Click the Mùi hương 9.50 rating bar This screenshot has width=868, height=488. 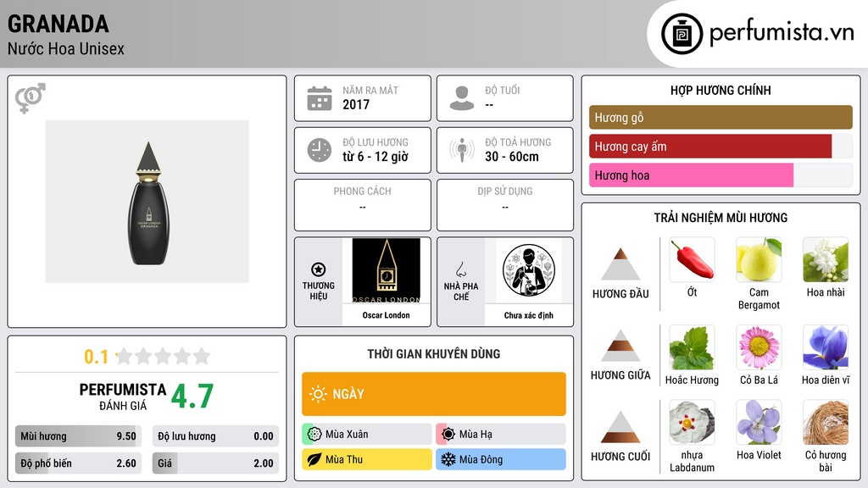(x=78, y=436)
